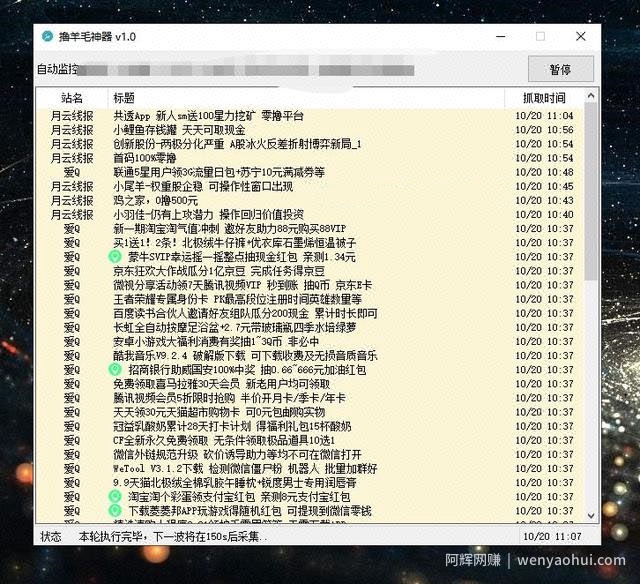The image size is (640, 584).
Task: Select row 小羽佳-仍有上攻潜力
Action: (x=310, y=215)
